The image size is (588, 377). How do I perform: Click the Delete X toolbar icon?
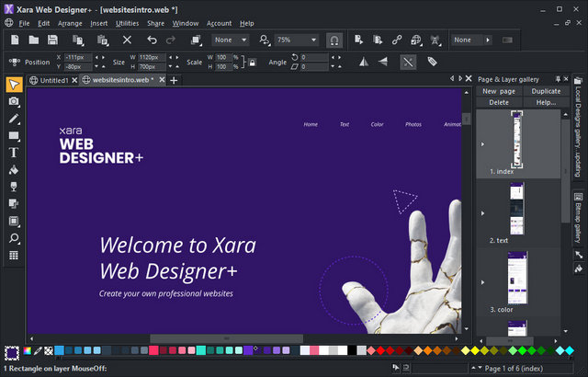[x=127, y=40]
